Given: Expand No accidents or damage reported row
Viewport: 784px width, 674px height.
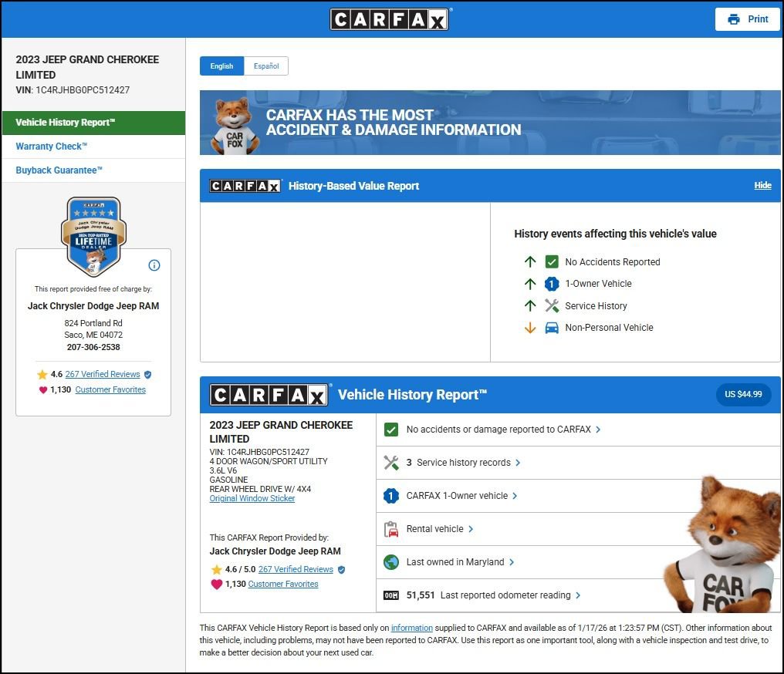Looking at the screenshot, I should [503, 430].
